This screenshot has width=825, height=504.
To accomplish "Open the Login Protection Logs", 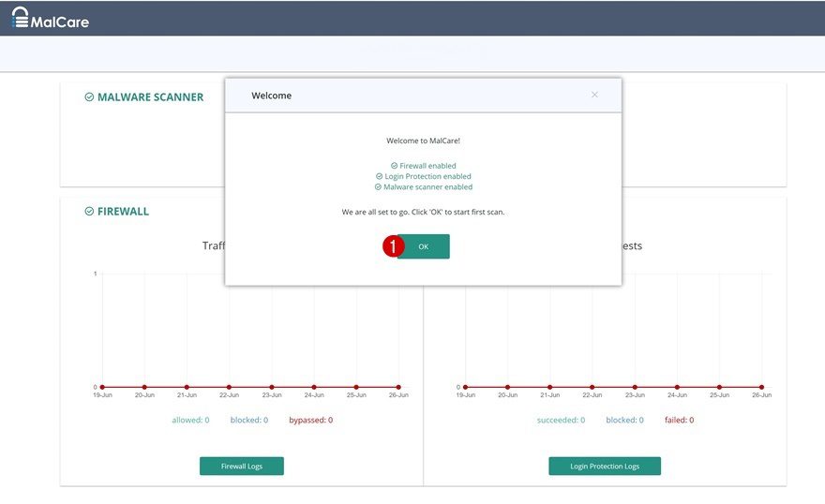I will point(605,466).
